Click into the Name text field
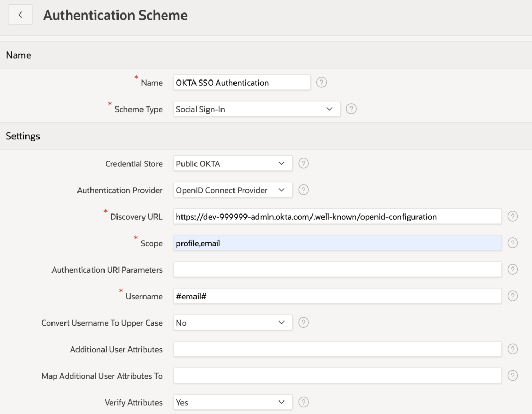This screenshot has height=414, width=532. click(x=241, y=83)
